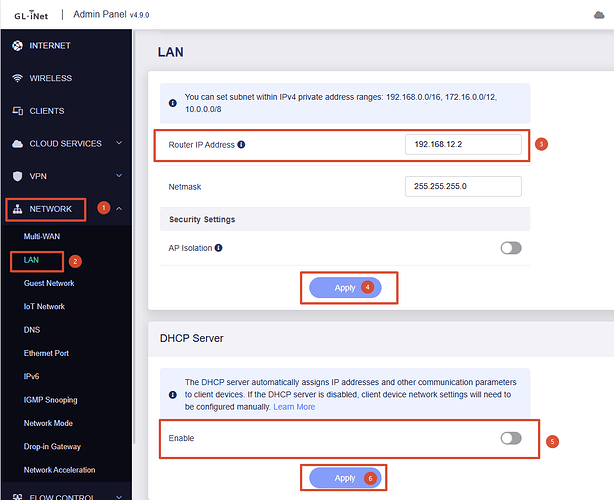This screenshot has width=614, height=500.
Task: Toggle the DHCP Server Enable switch
Action: (x=511, y=438)
